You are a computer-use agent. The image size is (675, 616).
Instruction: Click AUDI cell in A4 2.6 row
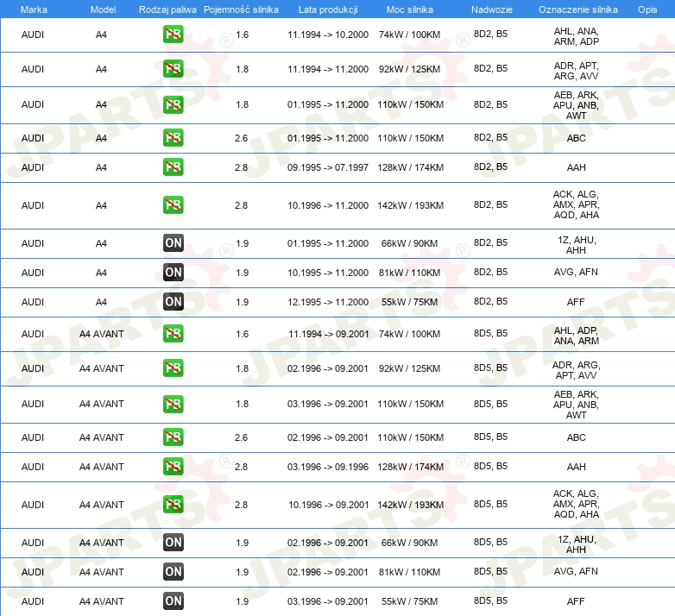[x=33, y=138]
